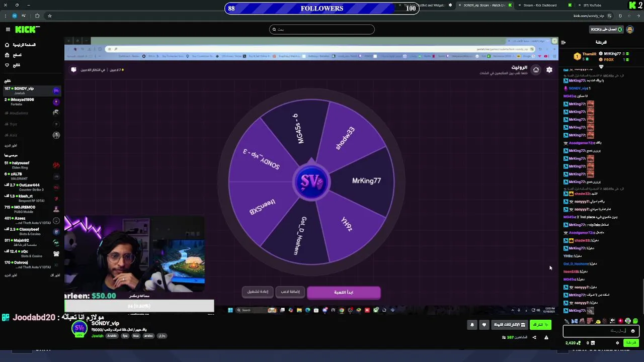Open Azeez channel in sidebar
The height and width of the screenshot is (362, 644).
(31, 220)
